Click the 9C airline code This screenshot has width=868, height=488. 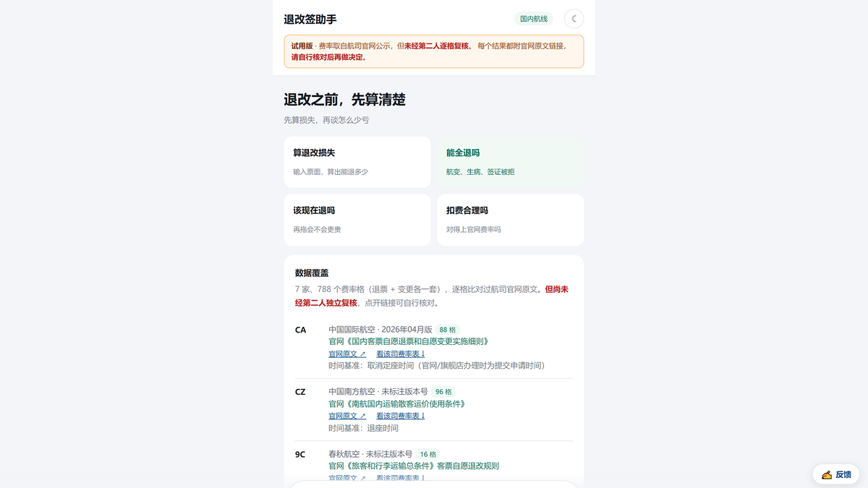point(300,454)
